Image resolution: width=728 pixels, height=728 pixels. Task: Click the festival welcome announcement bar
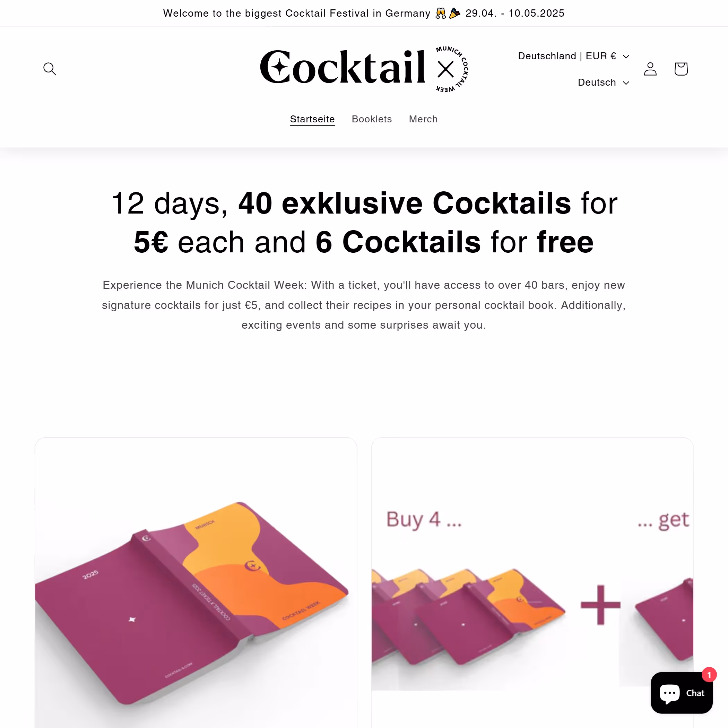364,13
